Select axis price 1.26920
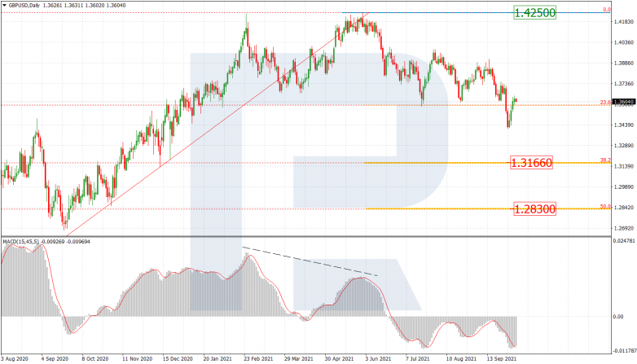 623,228
